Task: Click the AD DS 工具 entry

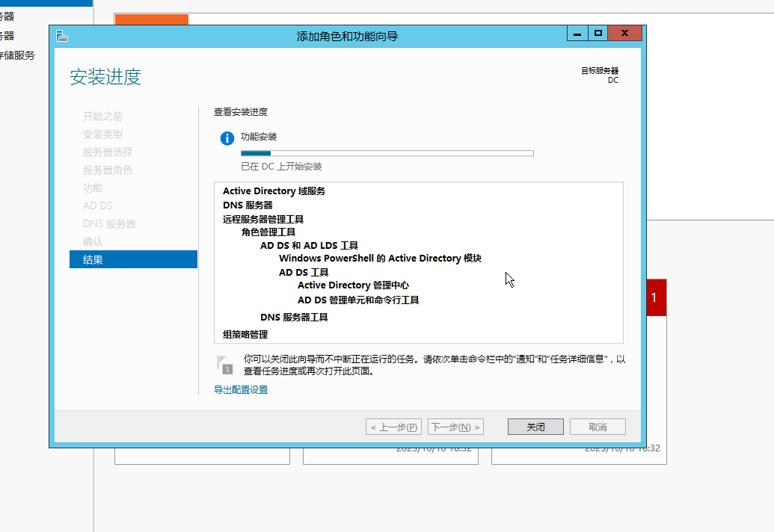Action: coord(304,272)
